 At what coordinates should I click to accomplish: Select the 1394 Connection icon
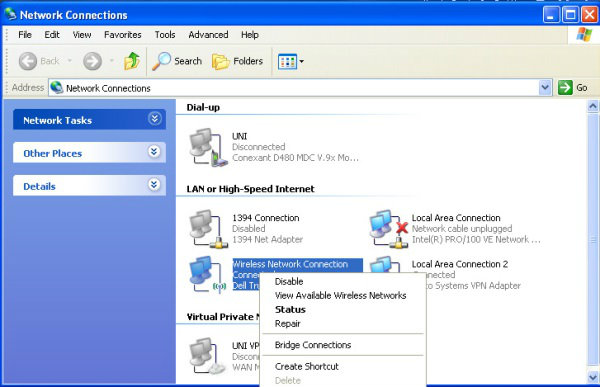[x=208, y=229]
